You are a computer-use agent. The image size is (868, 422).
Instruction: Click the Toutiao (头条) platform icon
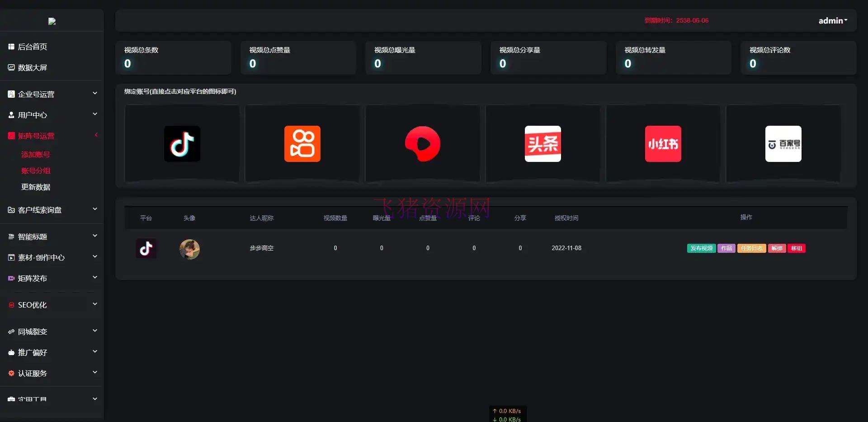coord(542,144)
